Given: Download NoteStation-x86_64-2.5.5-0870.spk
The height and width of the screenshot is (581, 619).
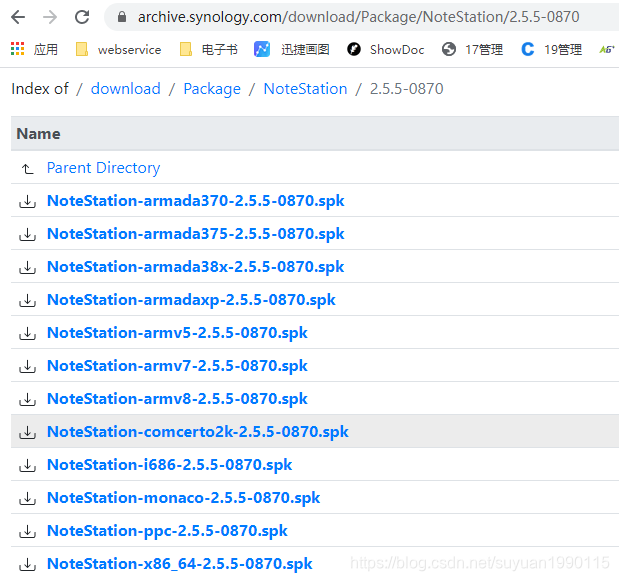Looking at the screenshot, I should (x=180, y=564).
